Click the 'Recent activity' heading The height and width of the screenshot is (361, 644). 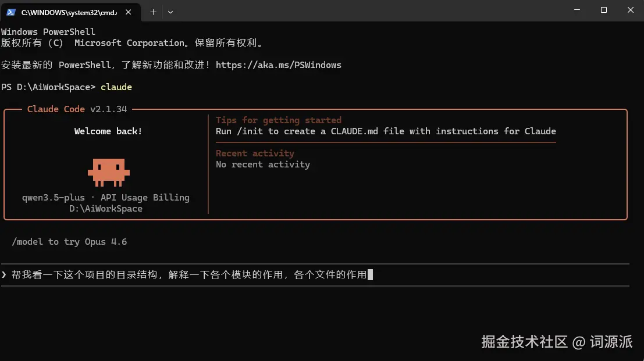pyautogui.click(x=255, y=153)
